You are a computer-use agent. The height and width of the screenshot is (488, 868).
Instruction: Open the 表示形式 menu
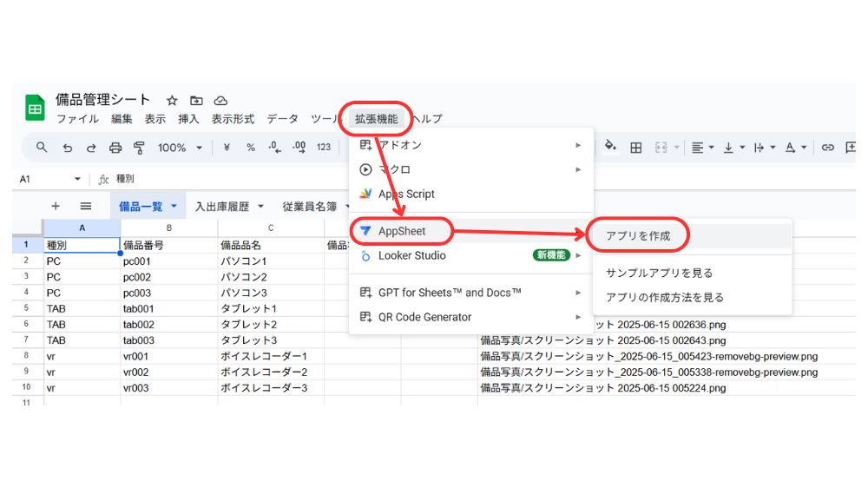click(233, 119)
